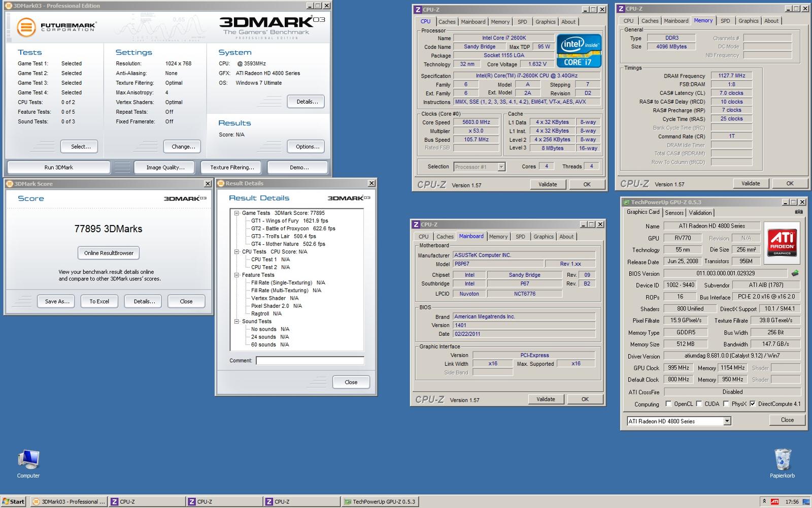Click the CPU-Z Mainboard window title icon

pyautogui.click(x=416, y=224)
